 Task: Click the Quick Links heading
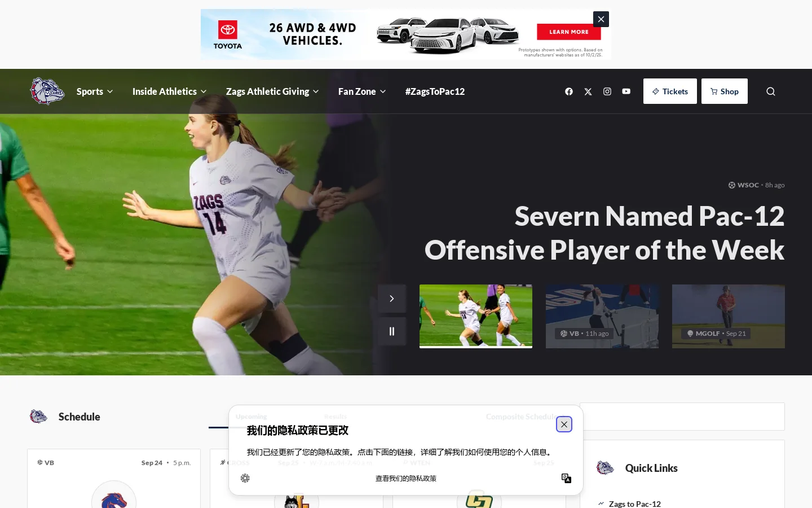(651, 468)
